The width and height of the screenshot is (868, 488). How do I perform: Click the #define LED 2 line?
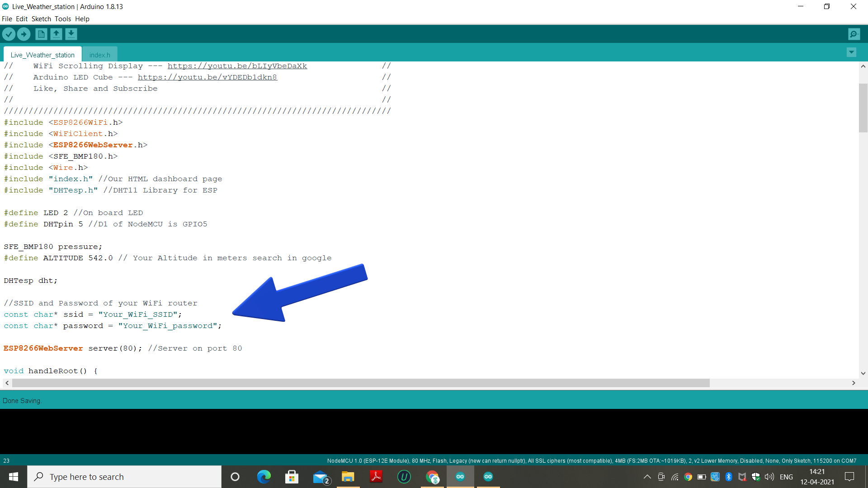click(x=73, y=213)
